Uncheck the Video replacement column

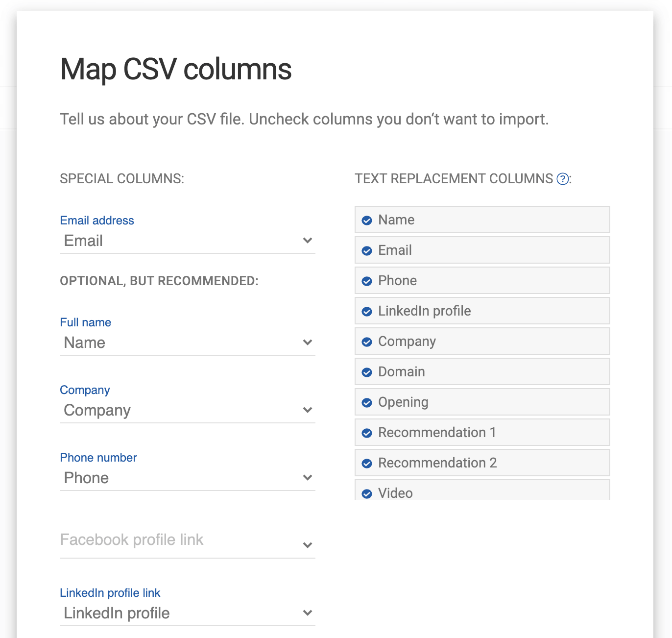tap(367, 493)
